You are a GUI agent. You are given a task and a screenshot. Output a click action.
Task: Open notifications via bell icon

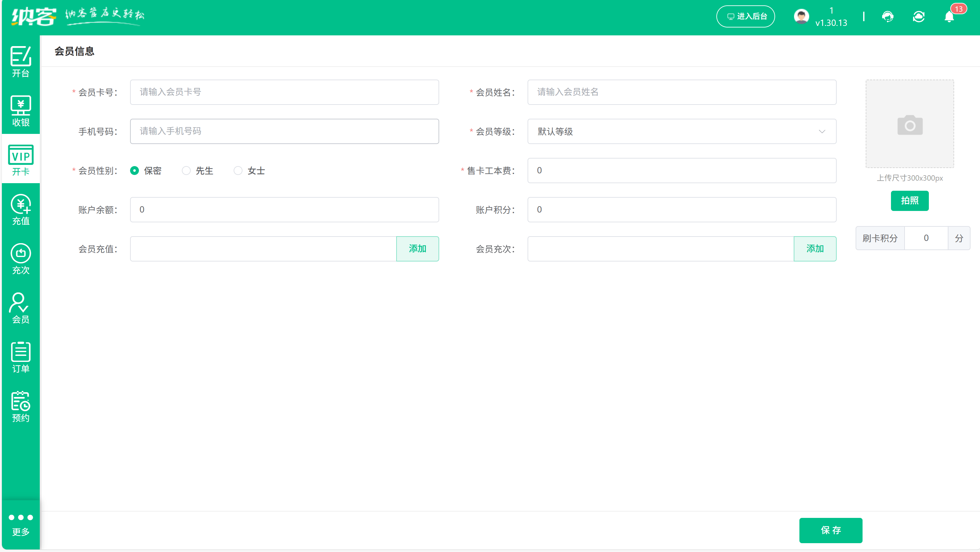[x=948, y=16]
